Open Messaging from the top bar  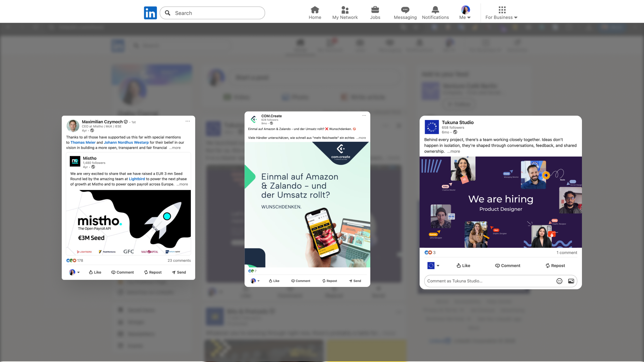tap(405, 13)
